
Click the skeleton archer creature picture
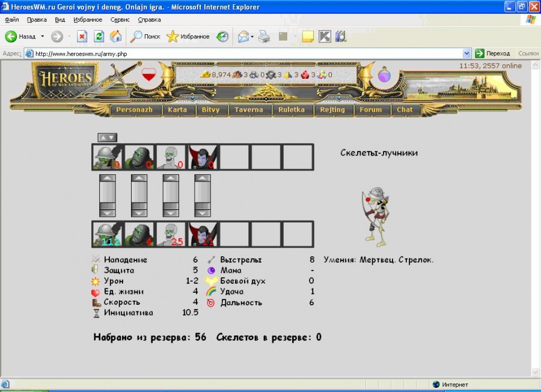coord(376,216)
